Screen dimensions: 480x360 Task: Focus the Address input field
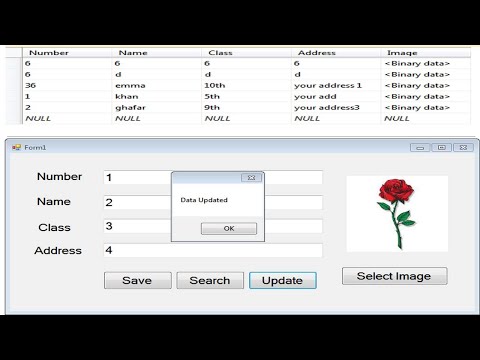point(213,250)
